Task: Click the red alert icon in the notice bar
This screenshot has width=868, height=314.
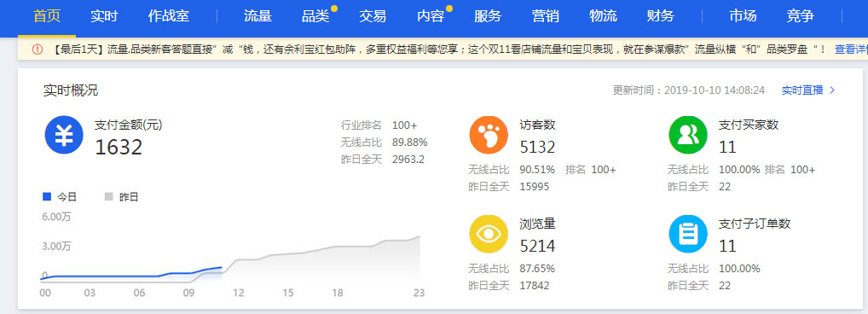Action: point(37,49)
